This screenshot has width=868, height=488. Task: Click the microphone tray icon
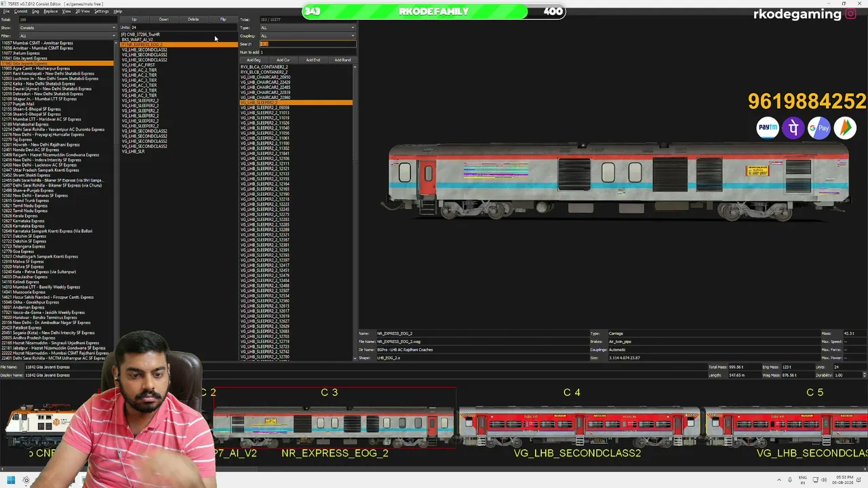[x=791, y=481]
